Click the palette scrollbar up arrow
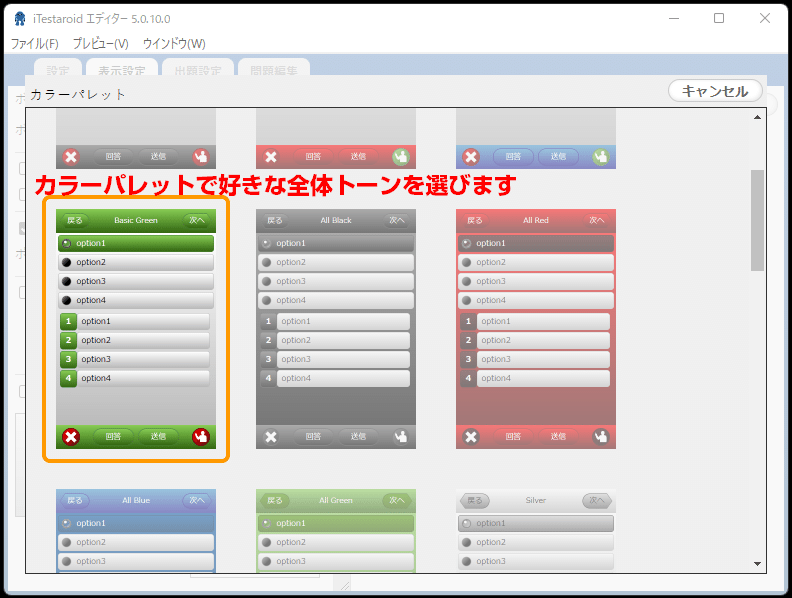This screenshot has height=598, width=792. pos(757,117)
